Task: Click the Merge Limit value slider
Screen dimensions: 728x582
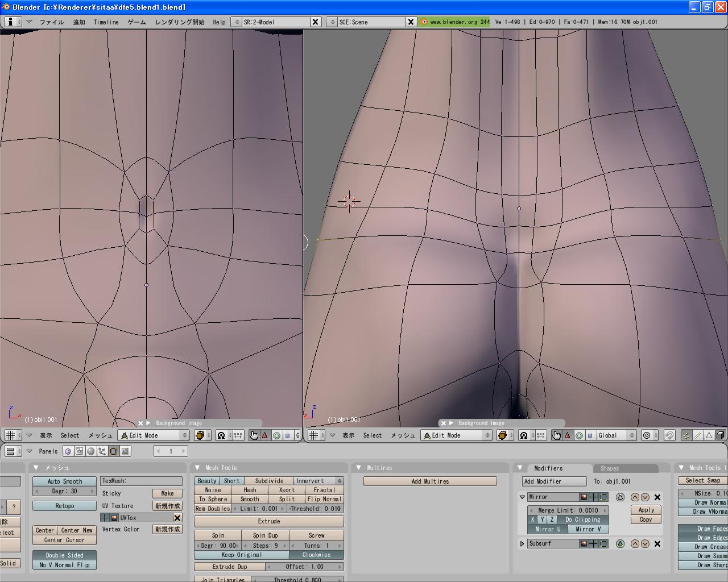Action: coord(568,510)
